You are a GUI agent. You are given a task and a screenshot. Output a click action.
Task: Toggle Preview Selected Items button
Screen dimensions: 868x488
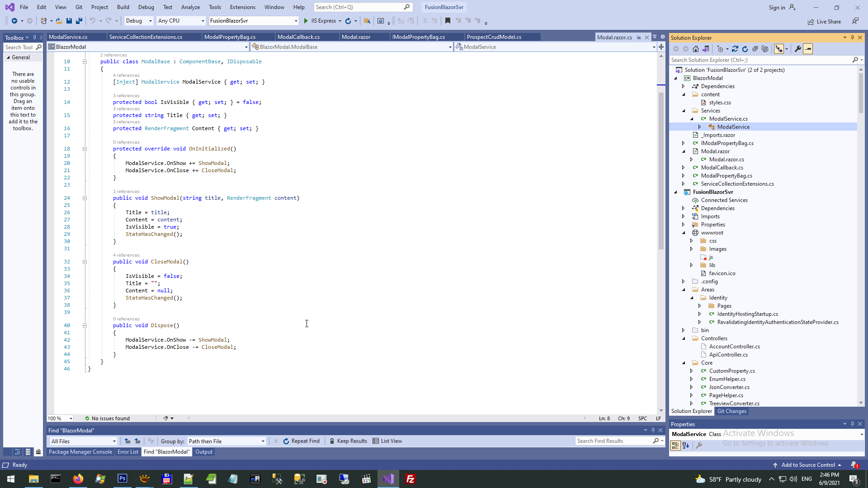808,49
